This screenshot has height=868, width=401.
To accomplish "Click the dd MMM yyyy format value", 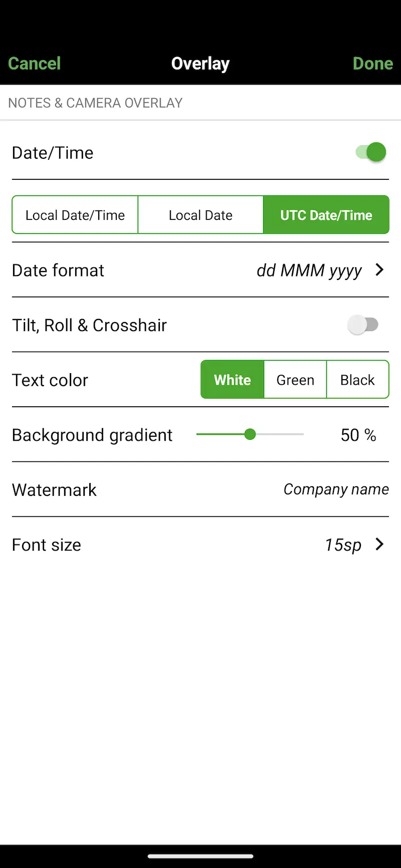I will (x=309, y=270).
